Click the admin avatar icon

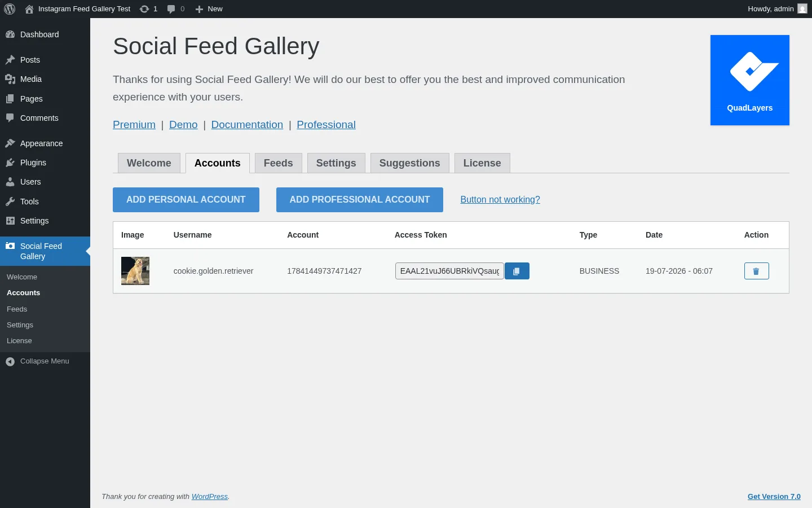[802, 9]
